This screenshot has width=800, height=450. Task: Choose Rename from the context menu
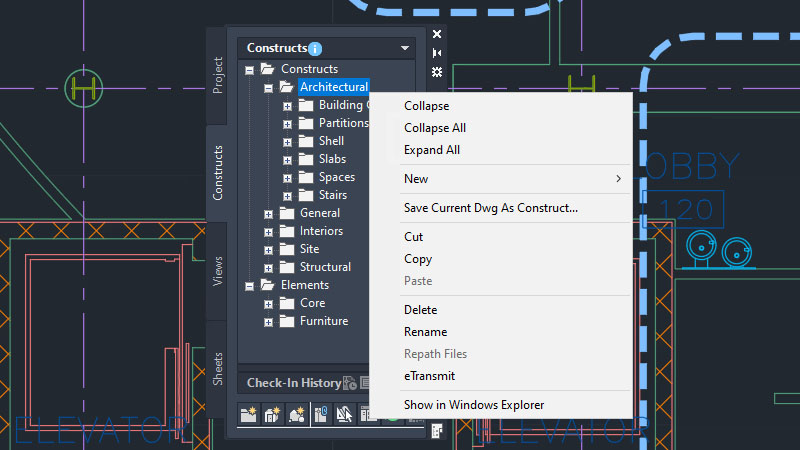coord(425,332)
